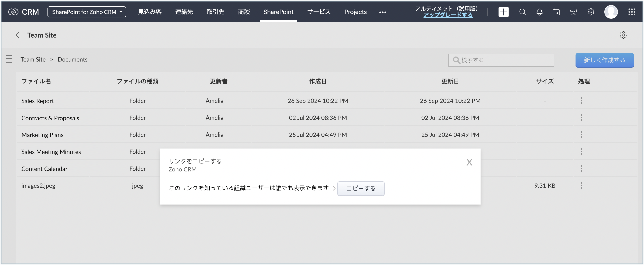Open the apps grid launcher icon
Viewport: 644px width, 265px height.
tap(632, 12)
